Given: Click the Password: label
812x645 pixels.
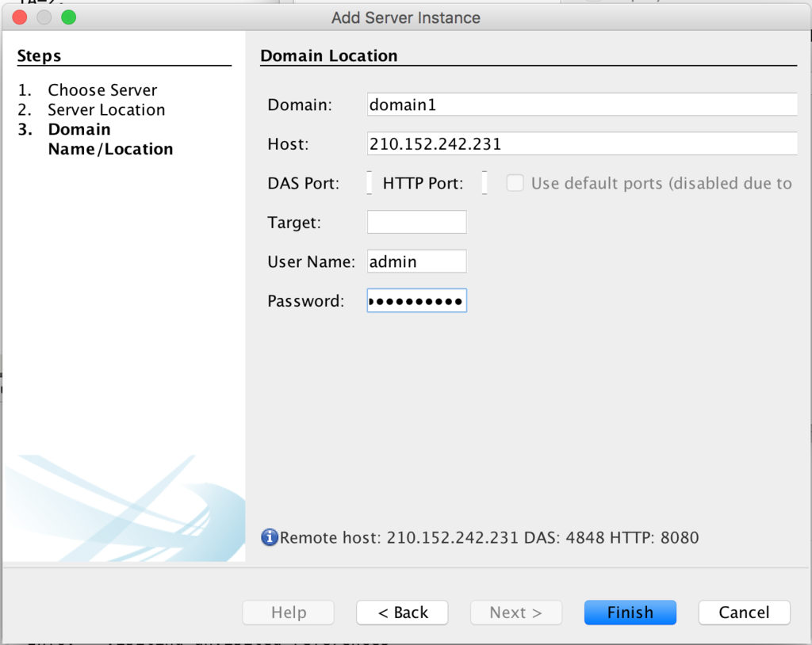Looking at the screenshot, I should point(305,301).
